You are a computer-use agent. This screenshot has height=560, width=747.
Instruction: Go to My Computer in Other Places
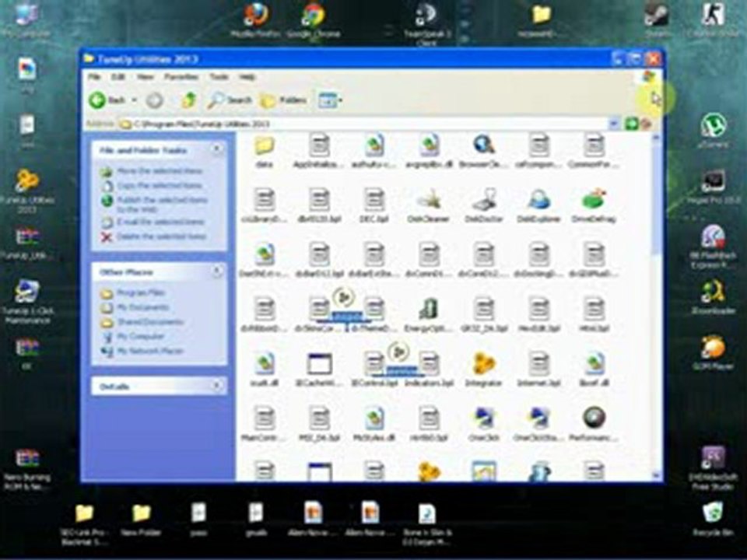140,337
